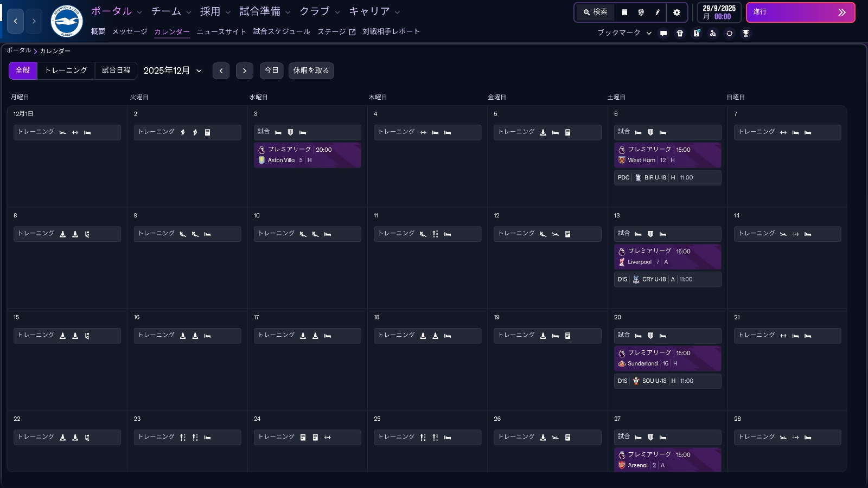The image size is (868, 488).
Task: Open the settings gear icon
Action: (x=677, y=12)
